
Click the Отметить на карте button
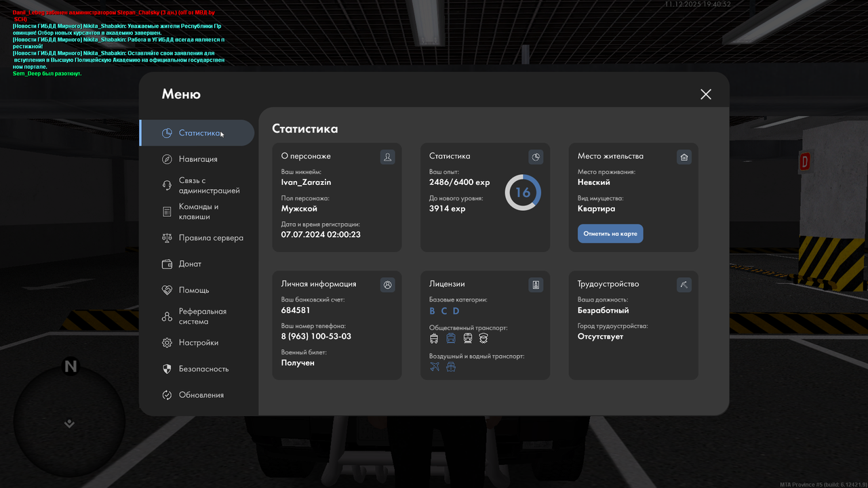pyautogui.click(x=610, y=234)
